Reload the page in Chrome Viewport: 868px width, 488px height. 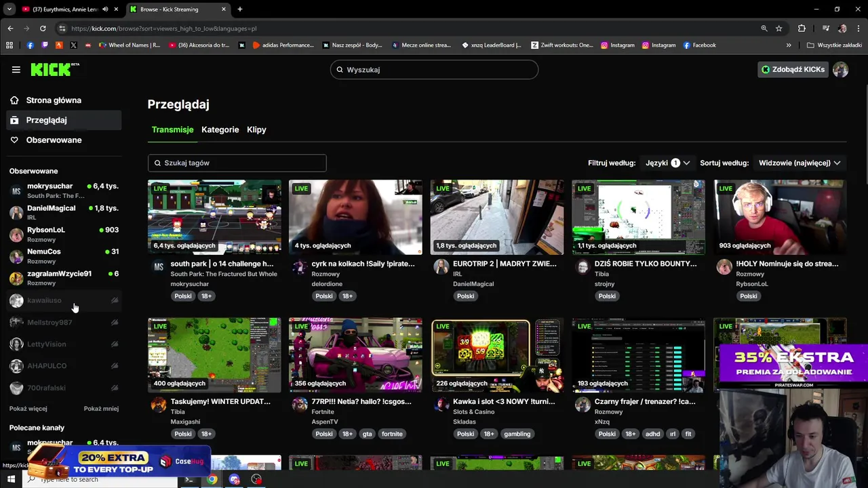tap(43, 28)
